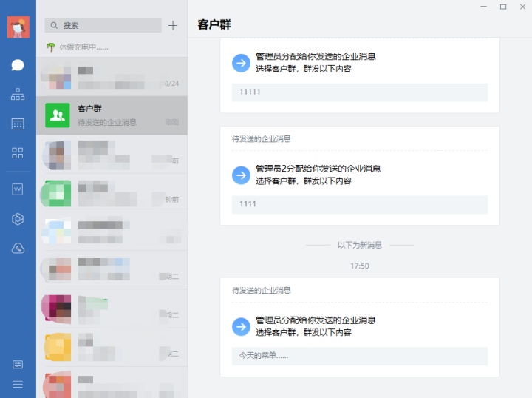The image size is (532, 398).
Task: Click the blue arrow for 管理员2 message
Action: click(241, 175)
